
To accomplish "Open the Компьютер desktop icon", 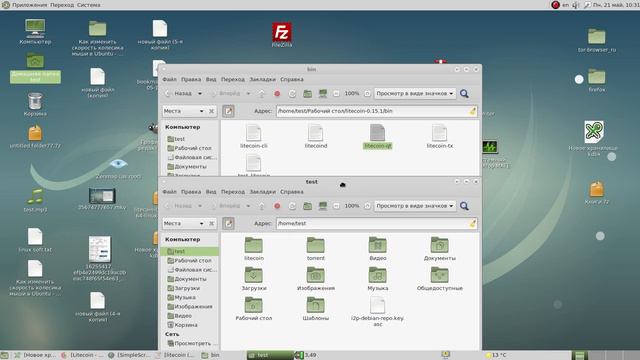I will point(35,32).
